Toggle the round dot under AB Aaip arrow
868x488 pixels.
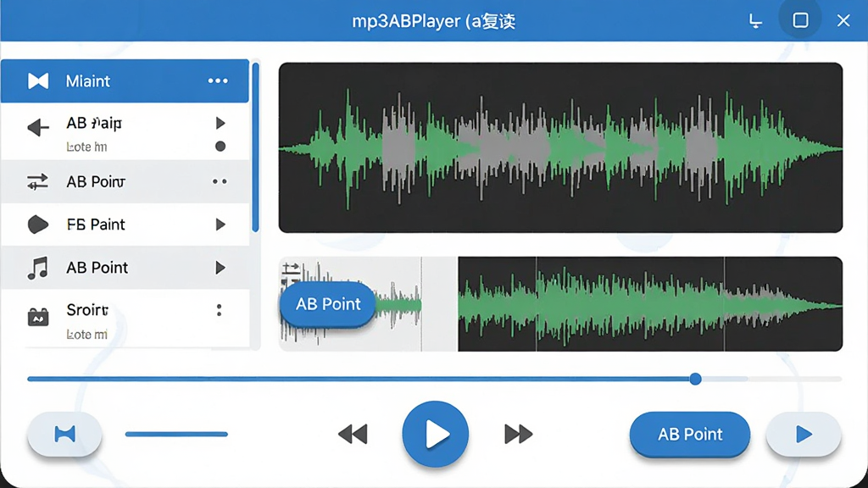pyautogui.click(x=220, y=147)
